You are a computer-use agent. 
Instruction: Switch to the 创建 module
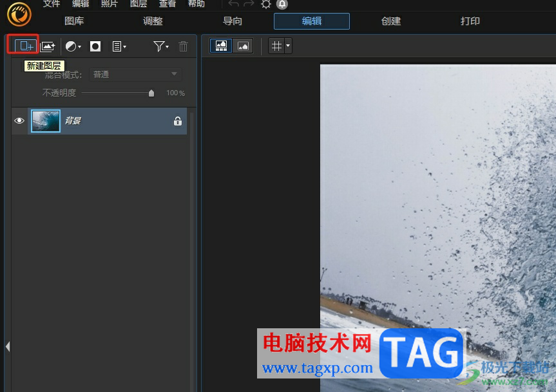point(391,21)
